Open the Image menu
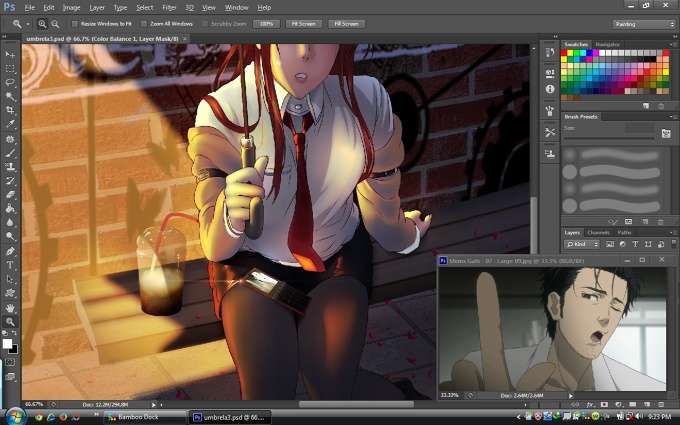The height and width of the screenshot is (425, 680). click(72, 7)
